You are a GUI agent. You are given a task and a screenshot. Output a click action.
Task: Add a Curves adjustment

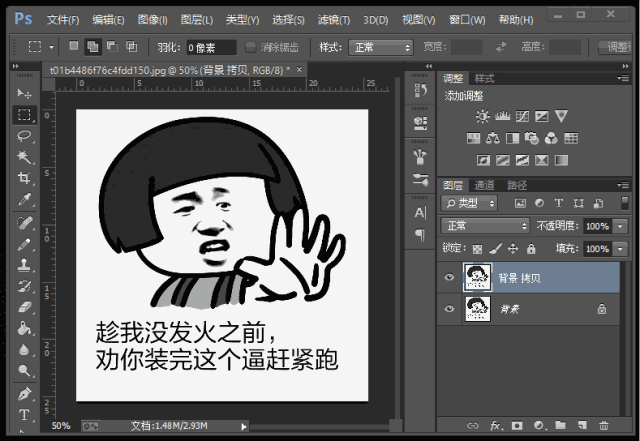[522, 116]
